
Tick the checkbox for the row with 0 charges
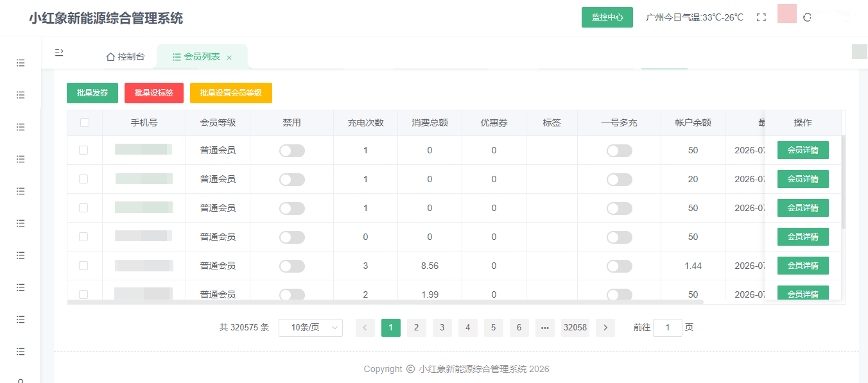click(83, 237)
